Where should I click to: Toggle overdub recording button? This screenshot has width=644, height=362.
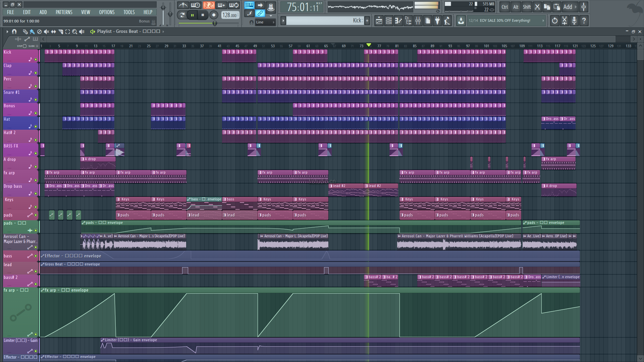pyautogui.click(x=221, y=5)
